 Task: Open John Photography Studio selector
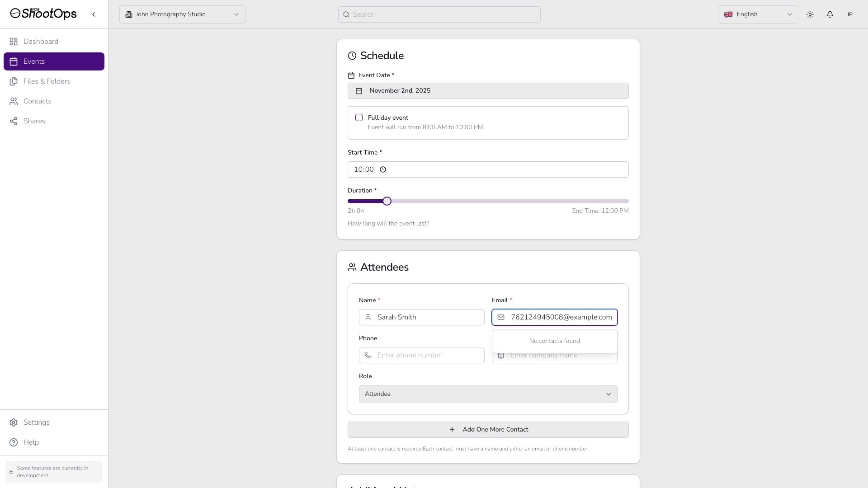pyautogui.click(x=182, y=14)
